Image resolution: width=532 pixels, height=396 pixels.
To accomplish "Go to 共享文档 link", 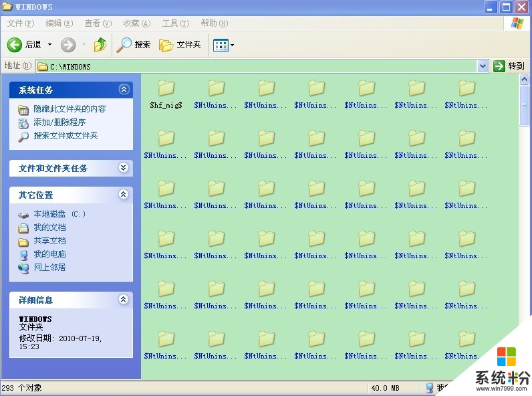I will point(49,241).
